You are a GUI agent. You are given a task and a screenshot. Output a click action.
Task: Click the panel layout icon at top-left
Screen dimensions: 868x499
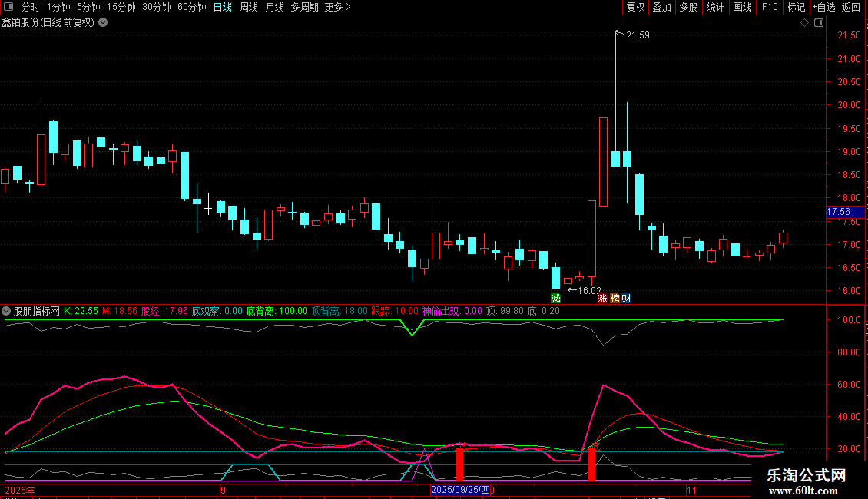[x=8, y=8]
